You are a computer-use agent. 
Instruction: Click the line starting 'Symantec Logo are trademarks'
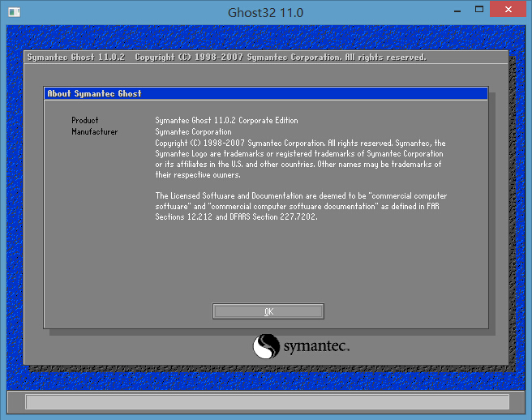pyautogui.click(x=299, y=154)
